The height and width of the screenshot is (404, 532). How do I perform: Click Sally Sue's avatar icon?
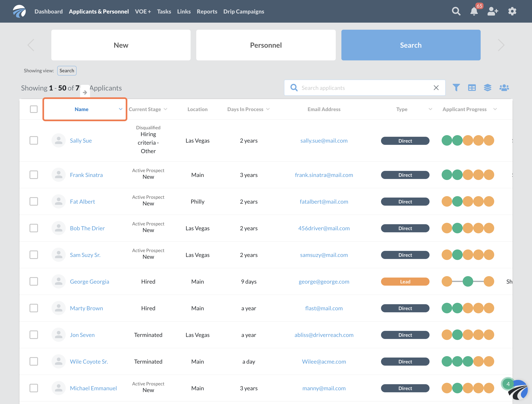coord(58,140)
